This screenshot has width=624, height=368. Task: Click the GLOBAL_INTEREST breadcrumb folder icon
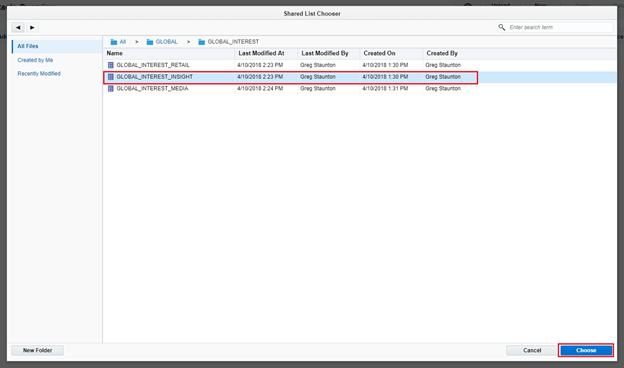(x=202, y=42)
